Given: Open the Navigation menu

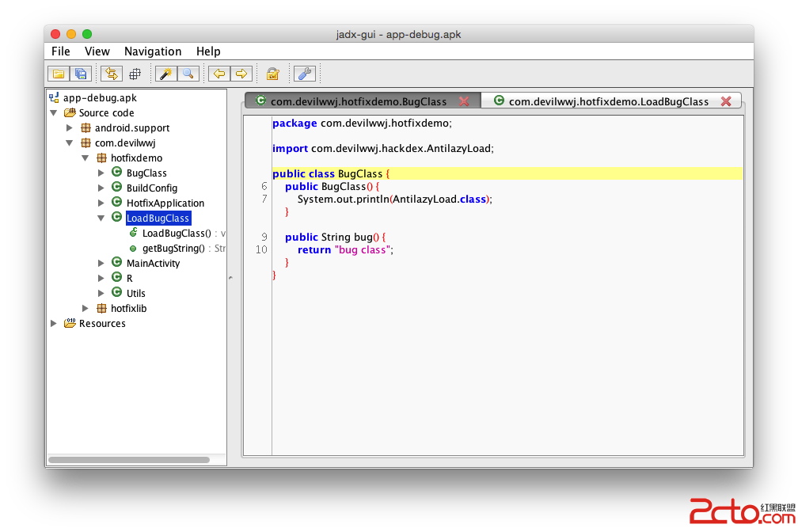Looking at the screenshot, I should 153,51.
